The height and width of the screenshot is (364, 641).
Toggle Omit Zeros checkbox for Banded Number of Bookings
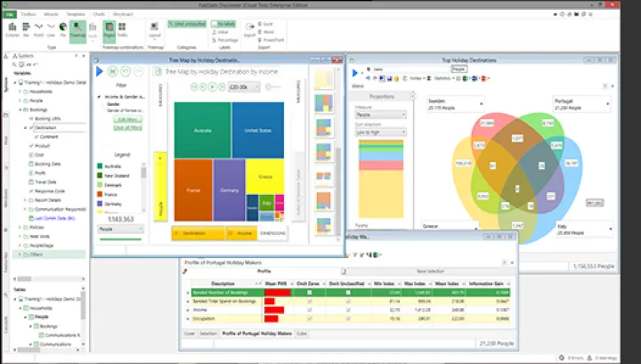(309, 293)
